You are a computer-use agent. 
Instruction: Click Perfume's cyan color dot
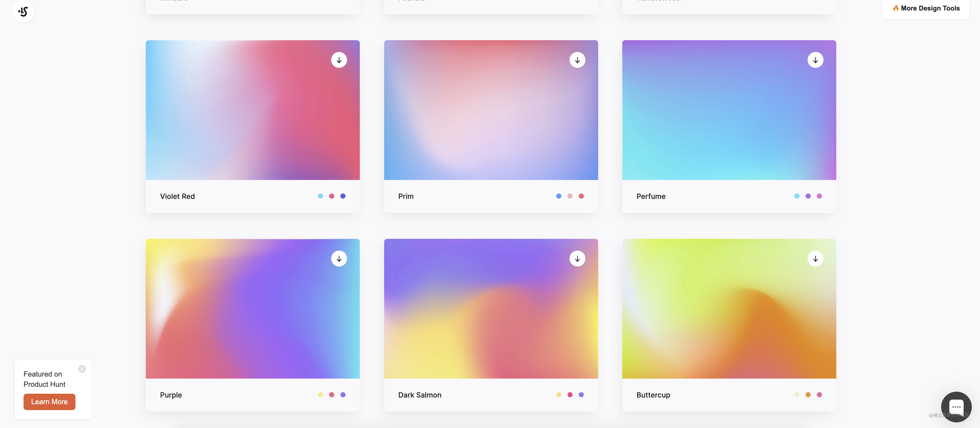click(x=797, y=196)
